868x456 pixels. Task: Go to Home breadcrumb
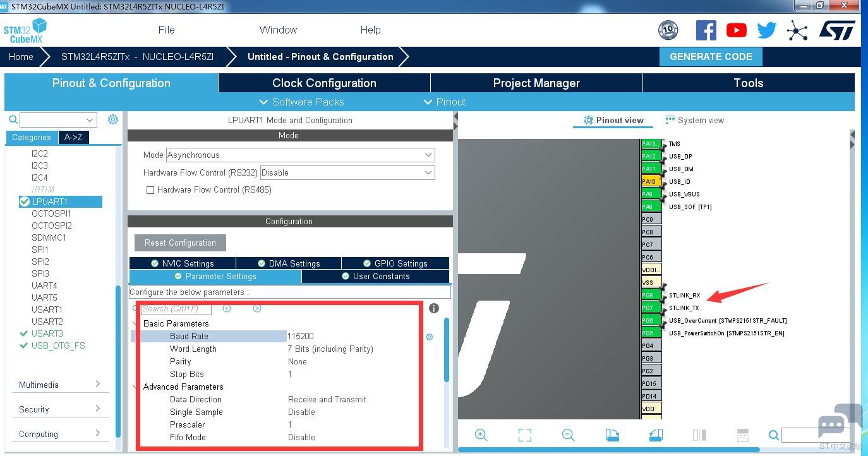click(x=21, y=57)
